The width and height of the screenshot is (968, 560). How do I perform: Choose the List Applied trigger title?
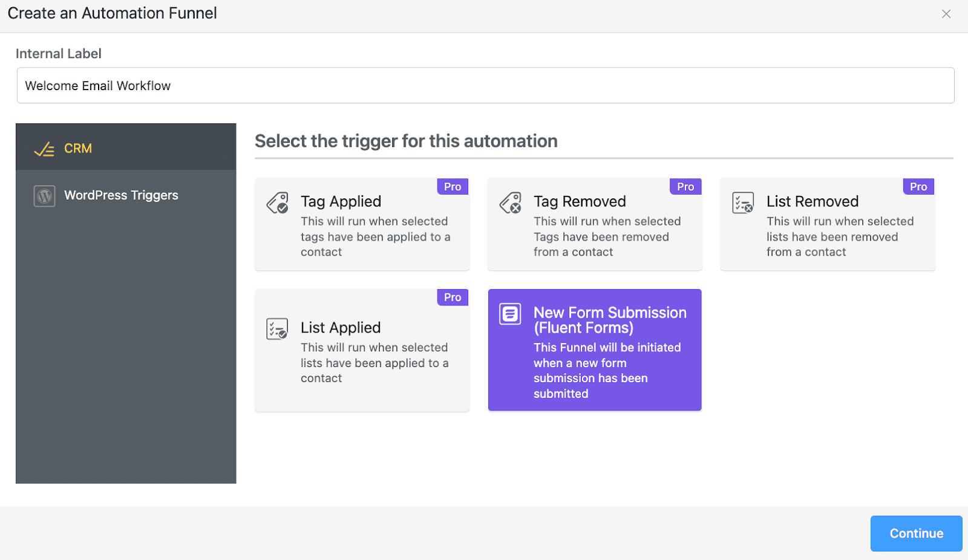[x=341, y=328]
